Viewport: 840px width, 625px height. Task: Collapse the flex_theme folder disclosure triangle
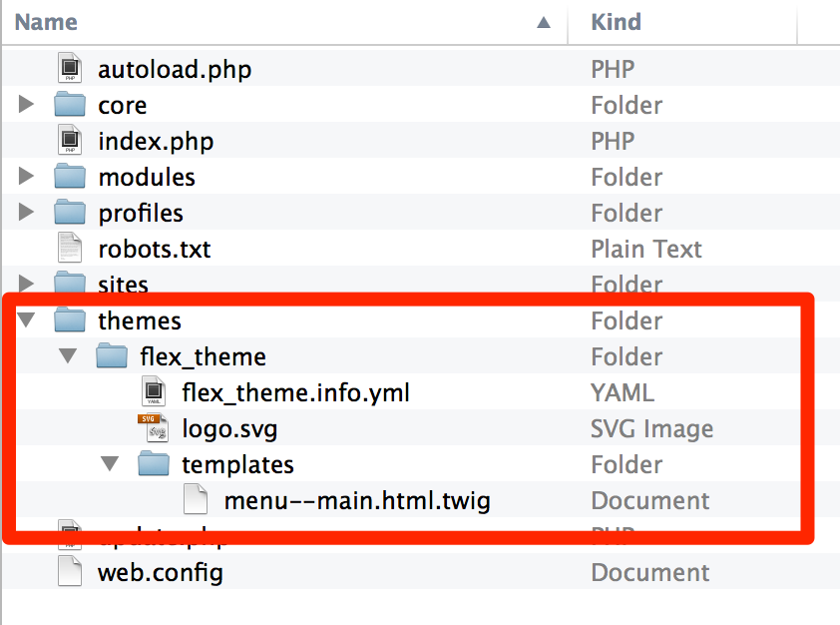pyautogui.click(x=68, y=355)
